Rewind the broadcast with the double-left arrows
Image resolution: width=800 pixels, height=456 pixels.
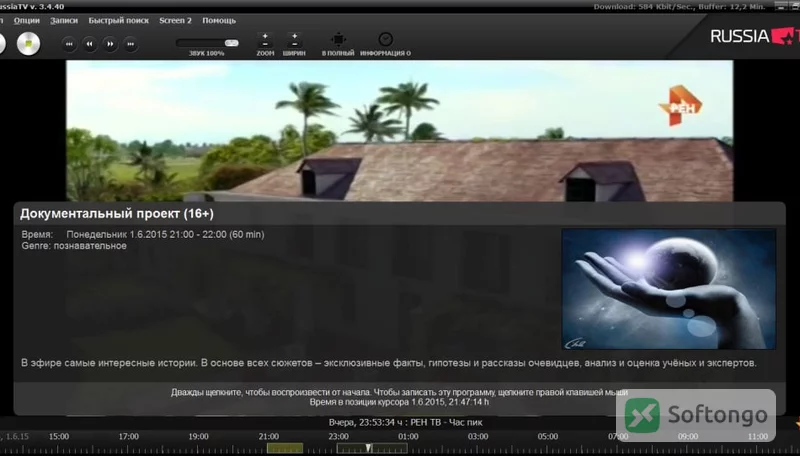89,44
